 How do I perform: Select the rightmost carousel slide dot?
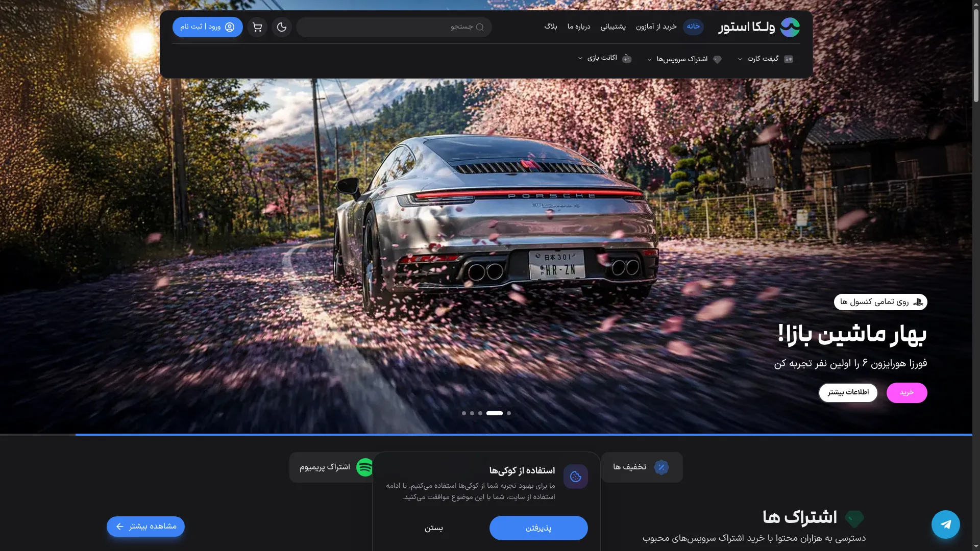click(509, 413)
